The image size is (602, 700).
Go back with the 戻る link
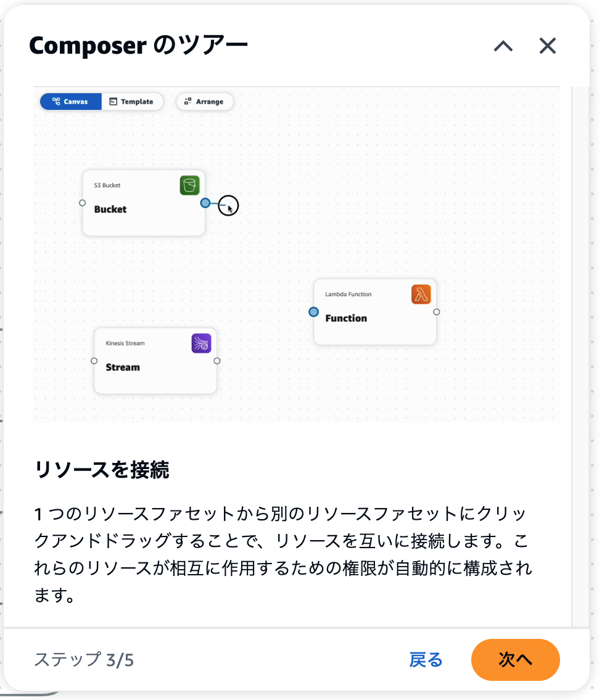coord(426,660)
